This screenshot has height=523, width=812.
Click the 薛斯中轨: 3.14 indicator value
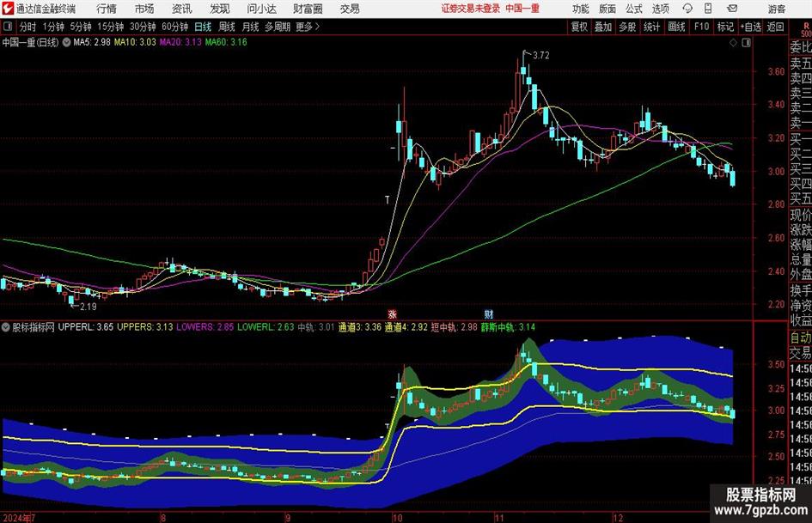click(x=508, y=327)
